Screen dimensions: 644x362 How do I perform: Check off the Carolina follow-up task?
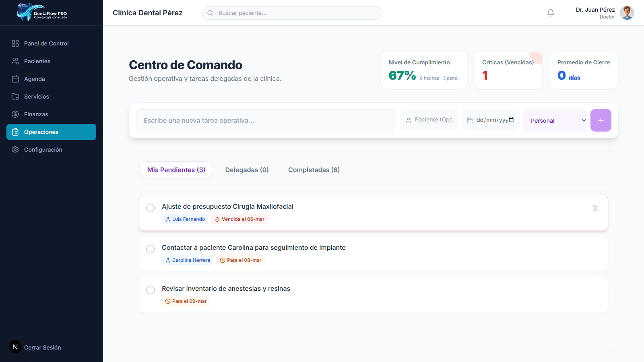pyautogui.click(x=151, y=249)
